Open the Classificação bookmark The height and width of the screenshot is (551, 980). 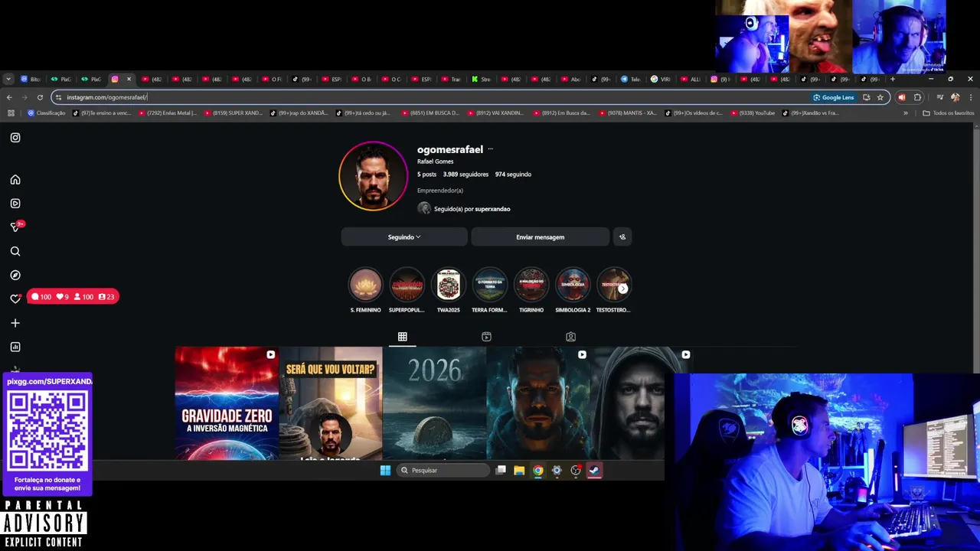(x=47, y=113)
